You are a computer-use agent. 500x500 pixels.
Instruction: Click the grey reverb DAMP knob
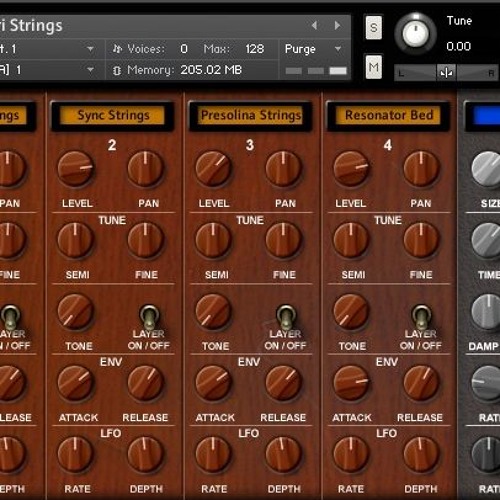[486, 311]
